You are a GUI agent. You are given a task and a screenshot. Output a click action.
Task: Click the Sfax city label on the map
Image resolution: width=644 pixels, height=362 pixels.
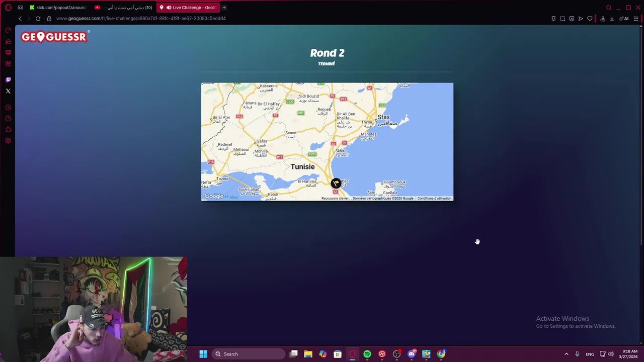[x=383, y=117]
